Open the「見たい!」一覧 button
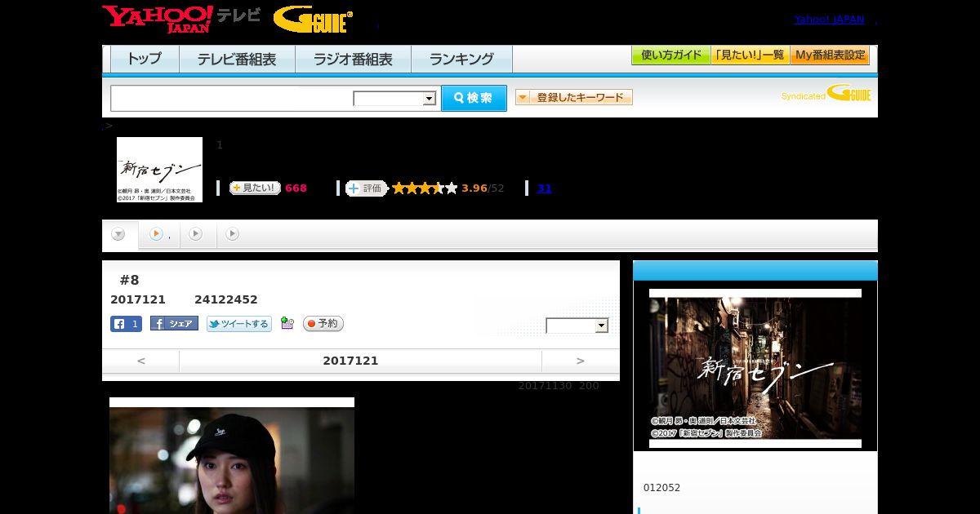 point(750,55)
